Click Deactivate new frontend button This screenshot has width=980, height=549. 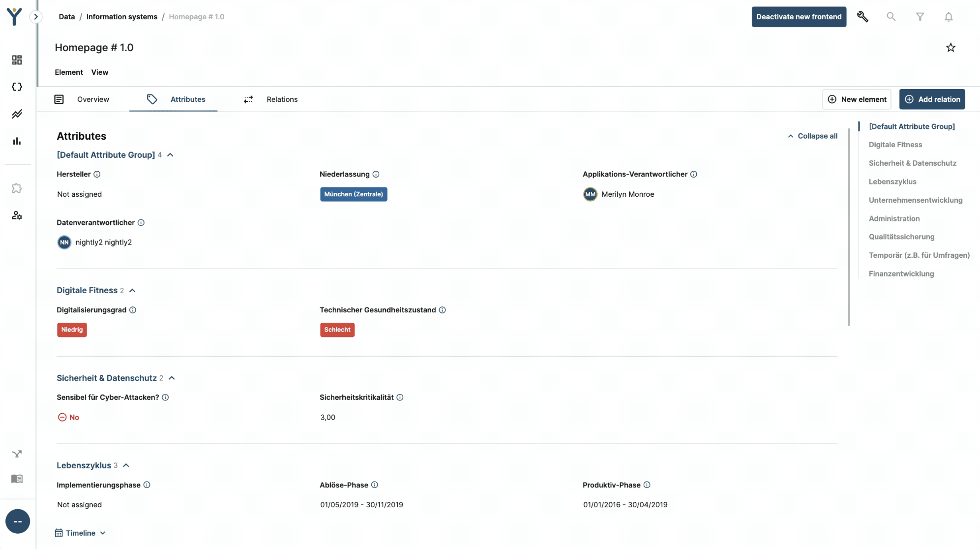pos(799,17)
